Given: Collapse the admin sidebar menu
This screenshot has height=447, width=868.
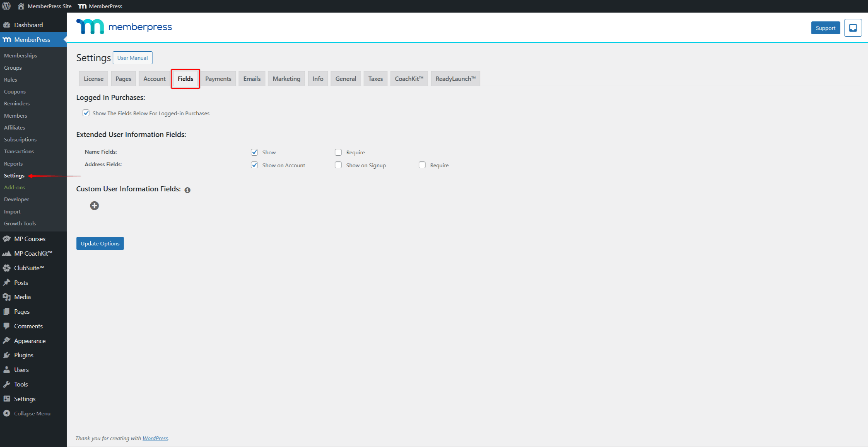Looking at the screenshot, I should click(x=32, y=413).
